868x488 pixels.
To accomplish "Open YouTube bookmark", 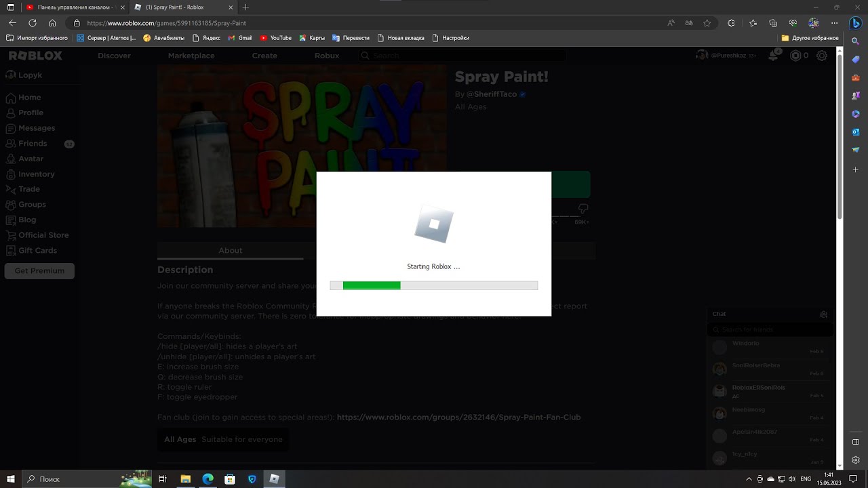I will [276, 38].
